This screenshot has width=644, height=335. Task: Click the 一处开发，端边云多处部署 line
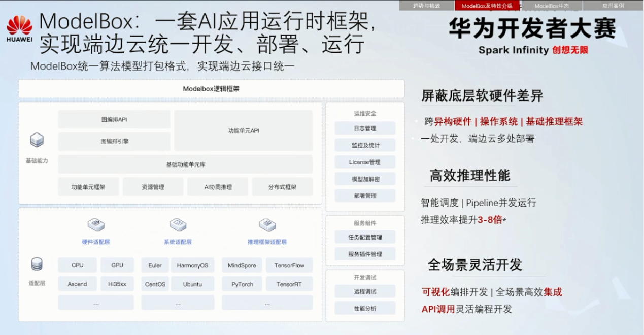click(x=478, y=138)
